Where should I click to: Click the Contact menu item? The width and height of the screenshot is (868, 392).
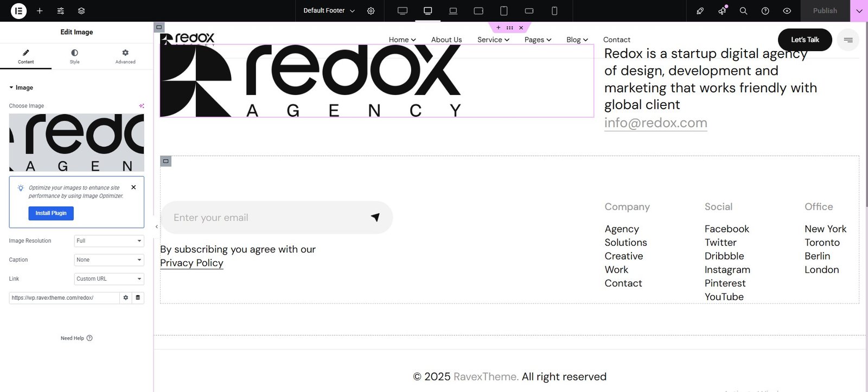(x=617, y=40)
